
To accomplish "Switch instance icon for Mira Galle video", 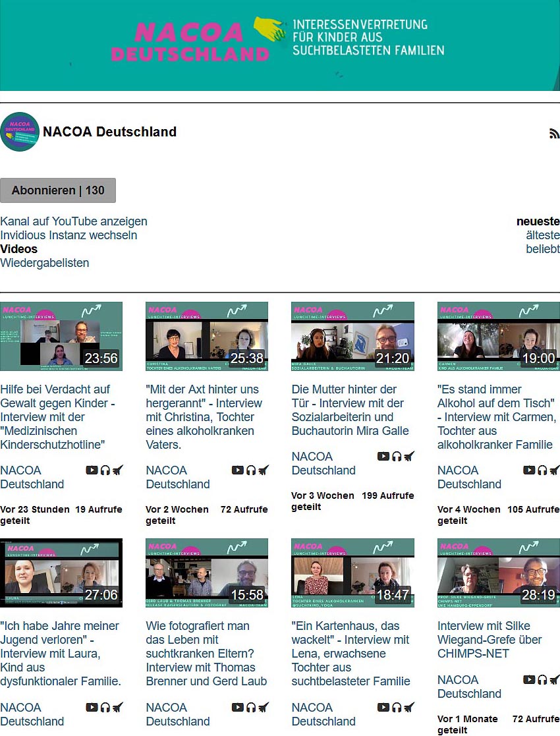I will tap(410, 456).
